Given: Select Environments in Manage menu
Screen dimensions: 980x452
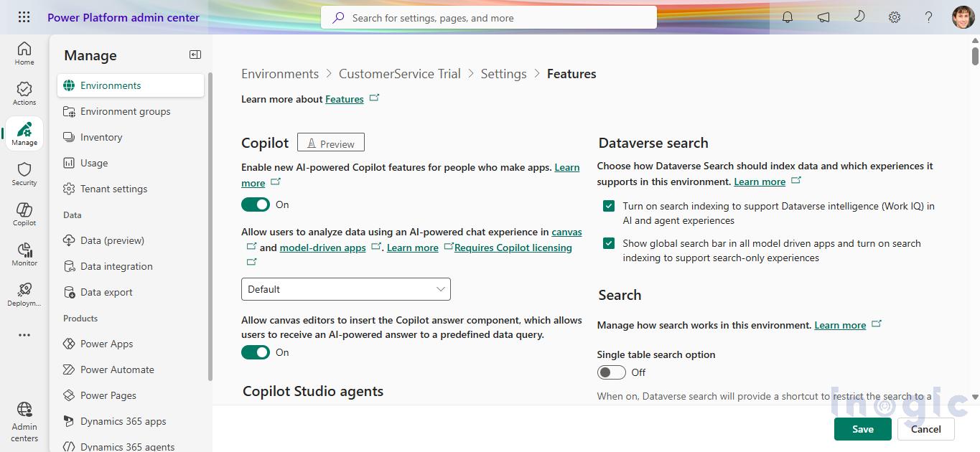Looking at the screenshot, I should [x=131, y=85].
